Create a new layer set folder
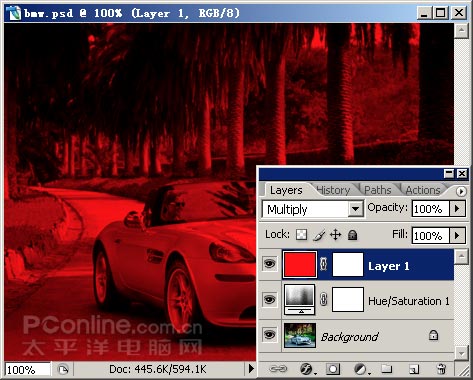 (386, 369)
